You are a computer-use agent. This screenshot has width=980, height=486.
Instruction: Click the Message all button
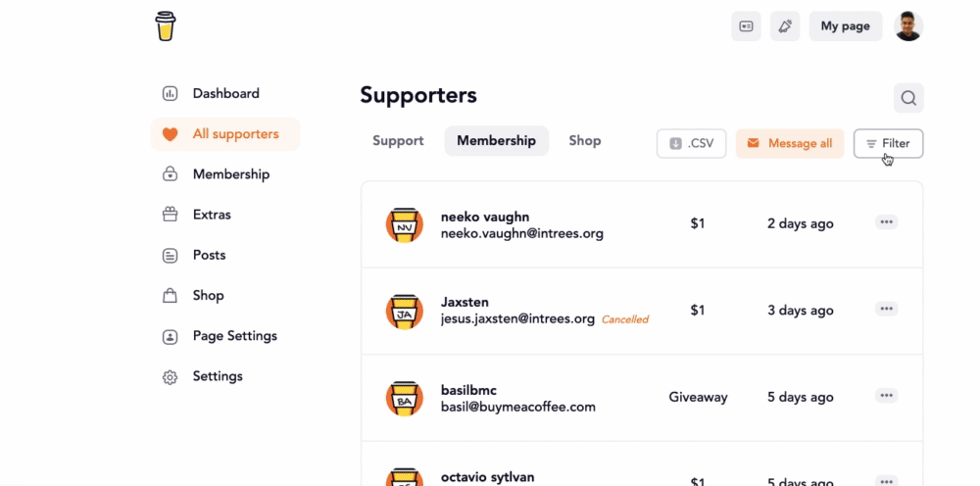click(x=789, y=143)
